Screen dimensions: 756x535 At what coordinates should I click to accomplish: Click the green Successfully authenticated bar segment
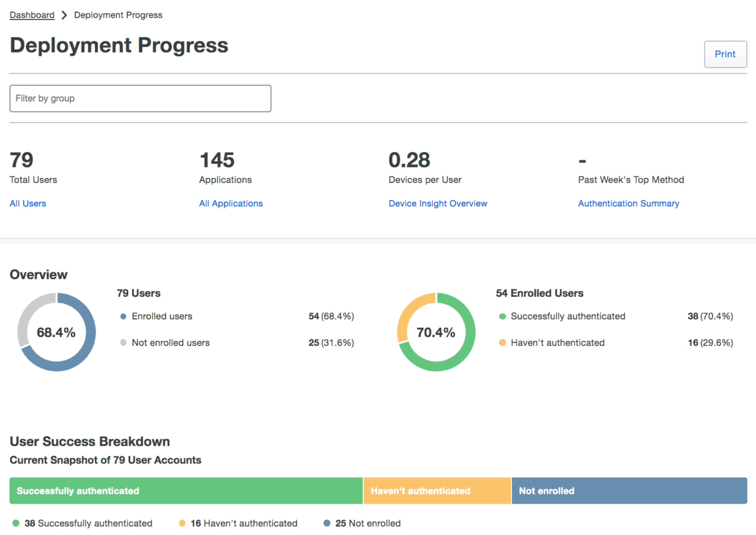click(x=185, y=490)
